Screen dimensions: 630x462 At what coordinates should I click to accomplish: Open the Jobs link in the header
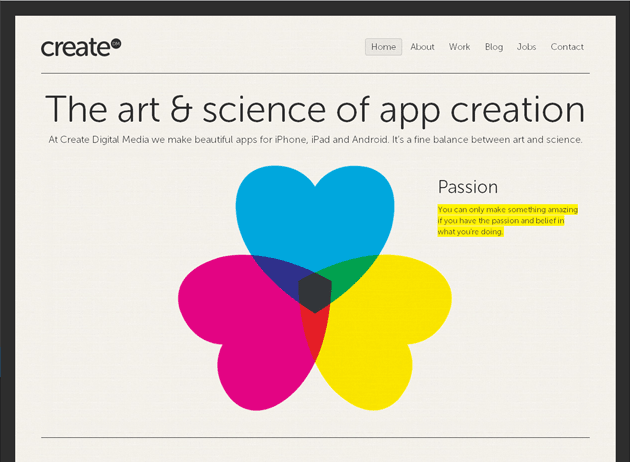pos(526,47)
